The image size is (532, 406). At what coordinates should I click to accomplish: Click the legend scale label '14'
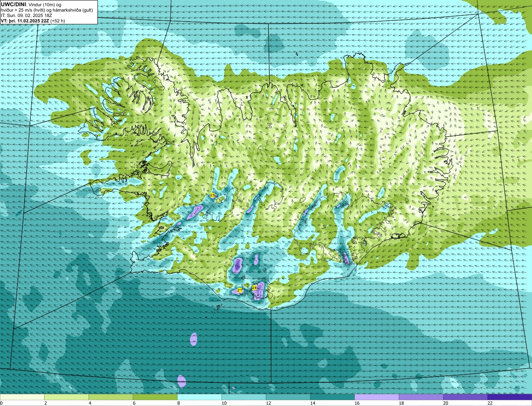point(313,403)
